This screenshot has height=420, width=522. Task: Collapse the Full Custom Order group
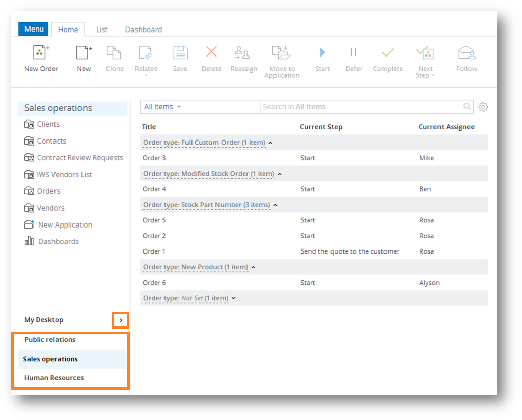[270, 143]
